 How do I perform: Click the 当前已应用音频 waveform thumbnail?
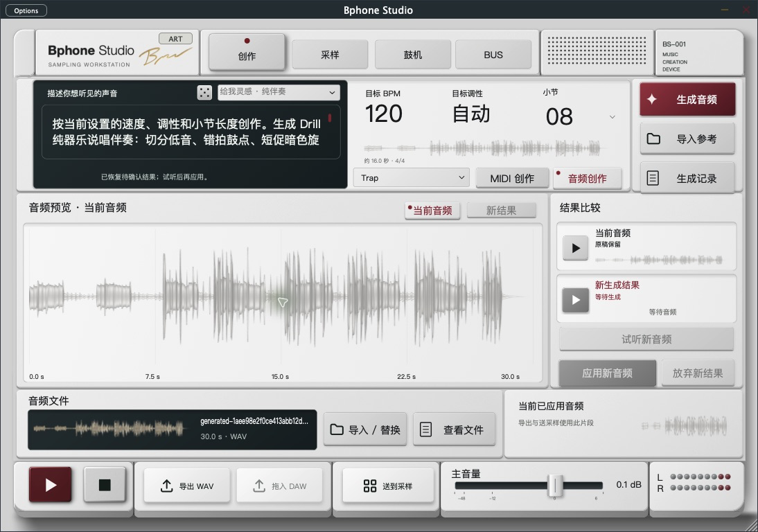684,425
